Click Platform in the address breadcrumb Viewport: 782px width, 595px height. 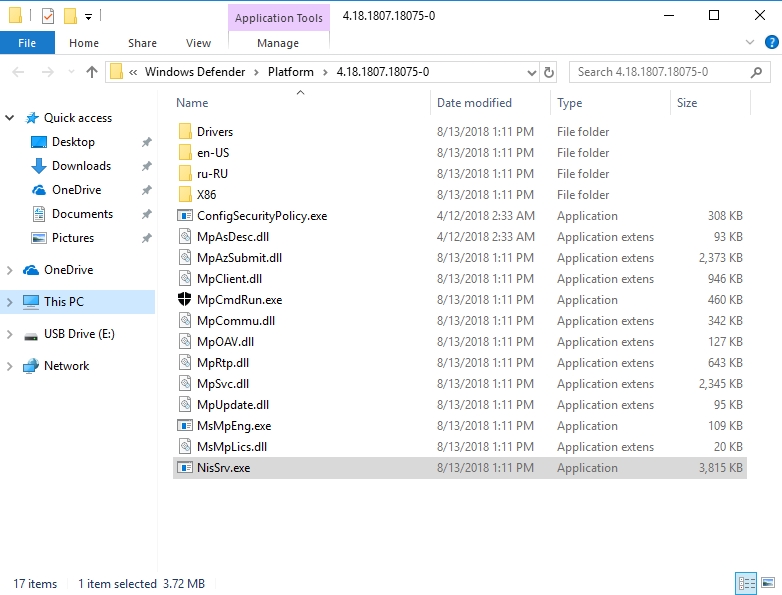click(291, 72)
